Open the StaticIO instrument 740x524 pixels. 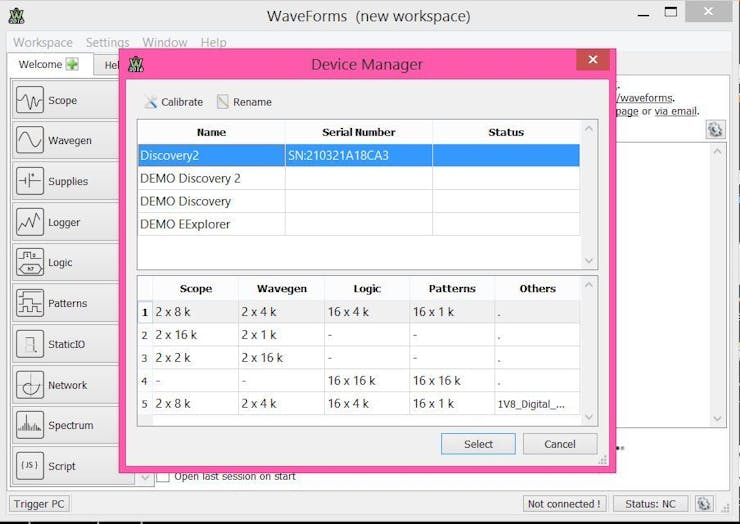click(66, 344)
